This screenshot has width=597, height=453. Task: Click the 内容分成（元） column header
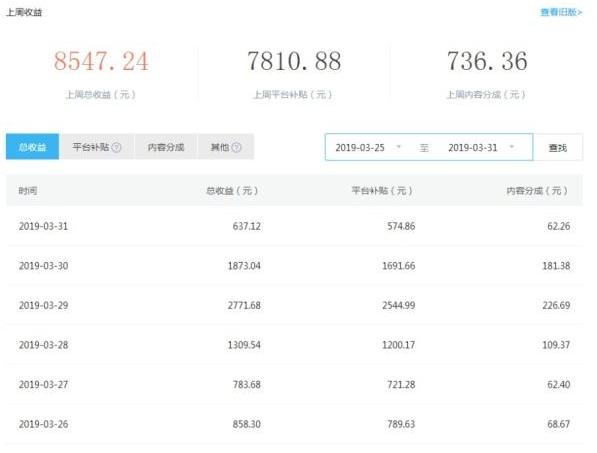coord(537,191)
